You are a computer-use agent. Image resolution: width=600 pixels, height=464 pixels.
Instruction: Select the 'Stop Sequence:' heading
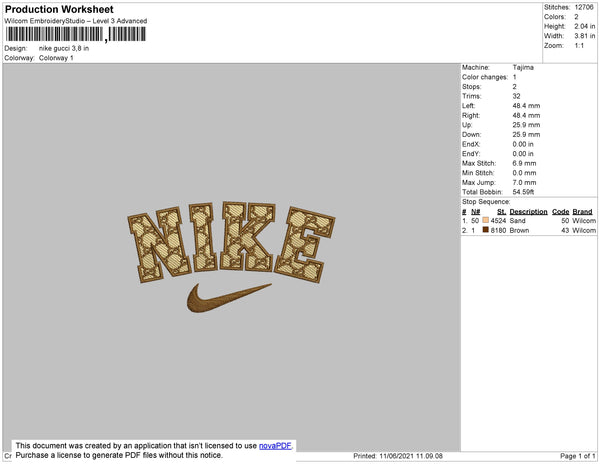[x=486, y=202]
